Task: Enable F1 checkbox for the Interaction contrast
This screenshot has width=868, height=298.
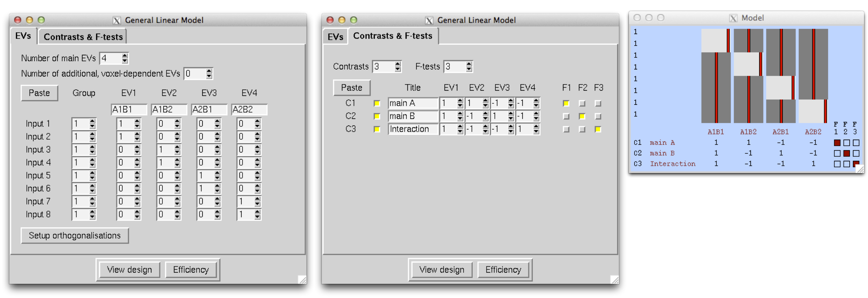Action: 566,130
